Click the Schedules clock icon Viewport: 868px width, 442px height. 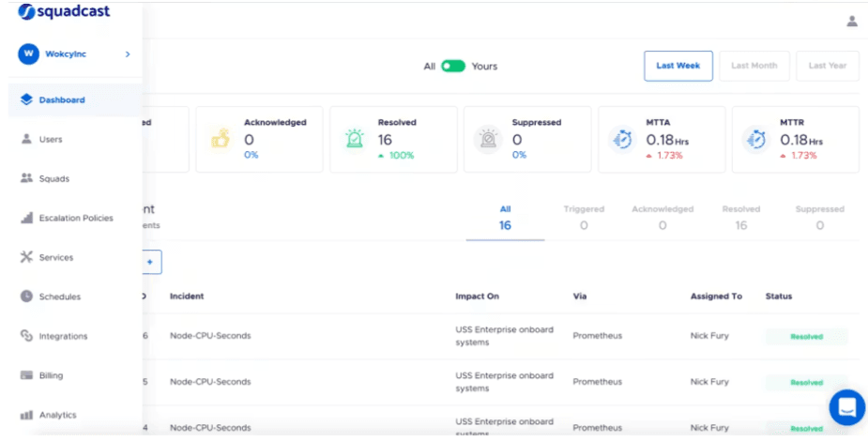coord(26,297)
